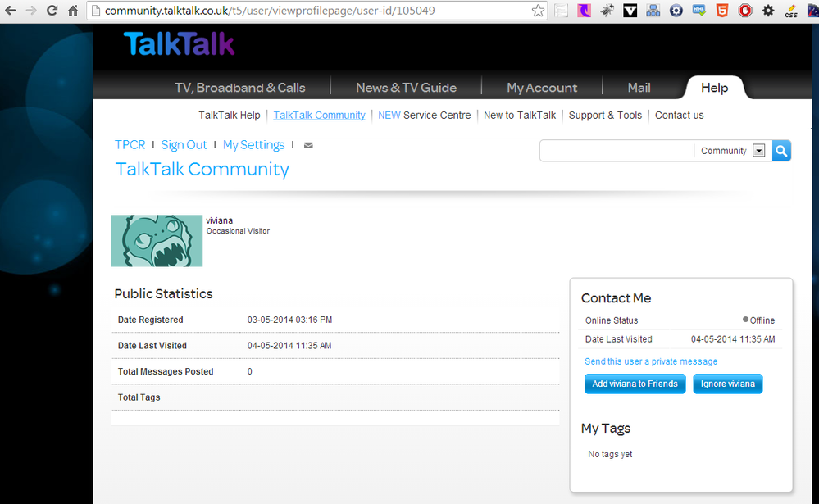The image size is (819, 504).
Task: Switch to My Account tab
Action: click(542, 88)
